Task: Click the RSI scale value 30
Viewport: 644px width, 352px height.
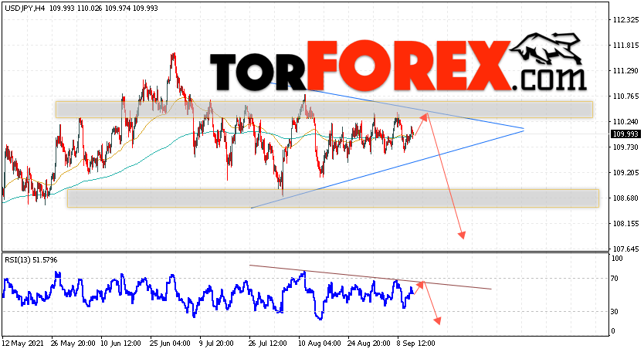Action: [615, 312]
